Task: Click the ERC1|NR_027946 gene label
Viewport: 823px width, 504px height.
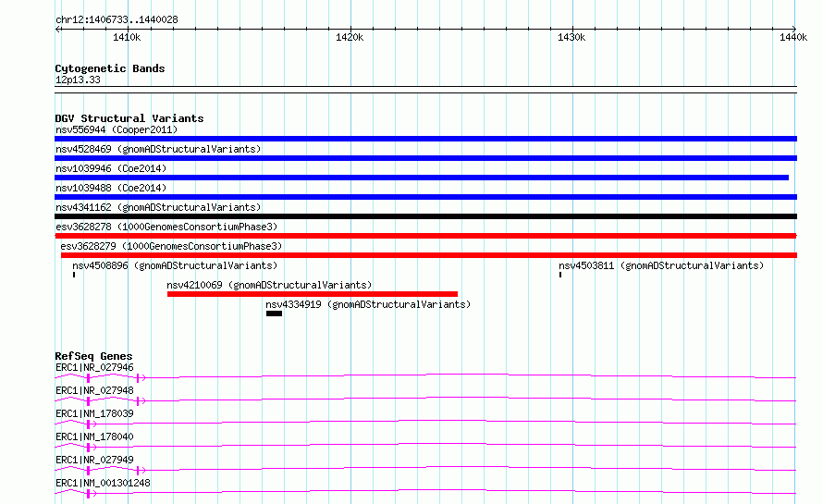Action: coord(94,367)
